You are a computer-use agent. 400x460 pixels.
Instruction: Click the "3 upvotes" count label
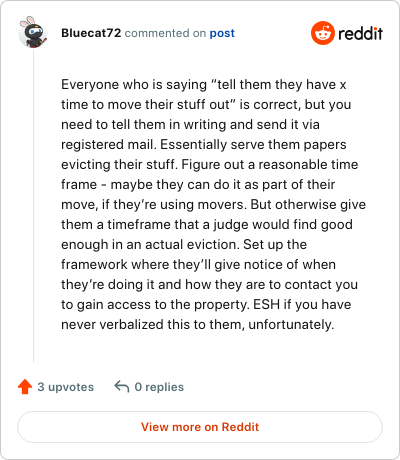tap(66, 387)
